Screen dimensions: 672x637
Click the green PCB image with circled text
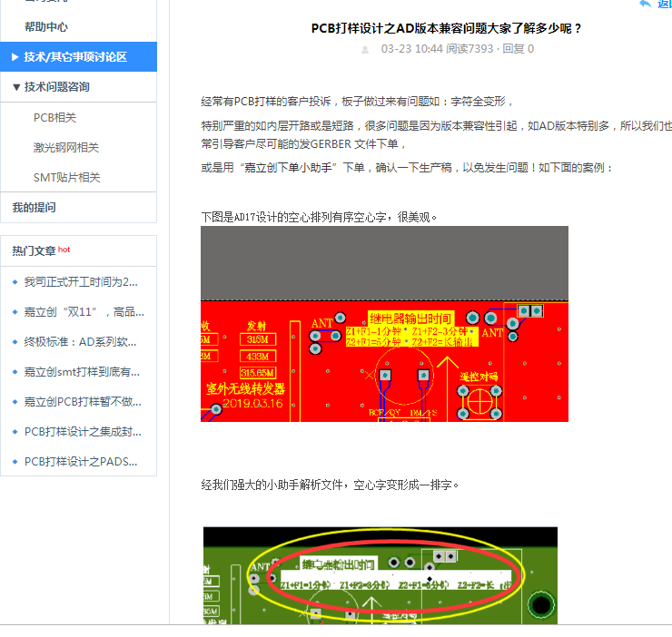tap(380, 574)
